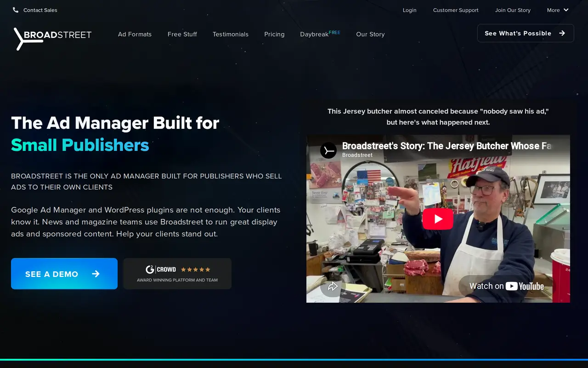The image size is (588, 368).
Task: Click the five-star rating icons
Action: 195,270
